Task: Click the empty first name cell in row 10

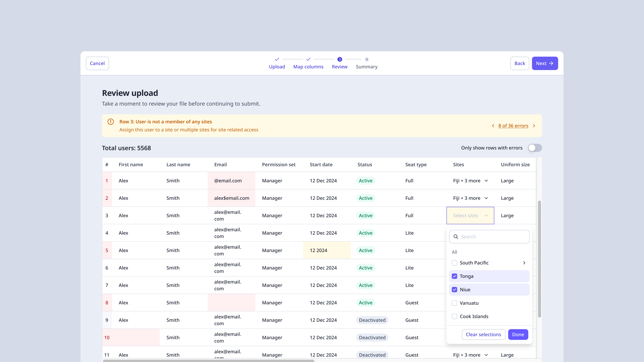Action: [x=136, y=338]
